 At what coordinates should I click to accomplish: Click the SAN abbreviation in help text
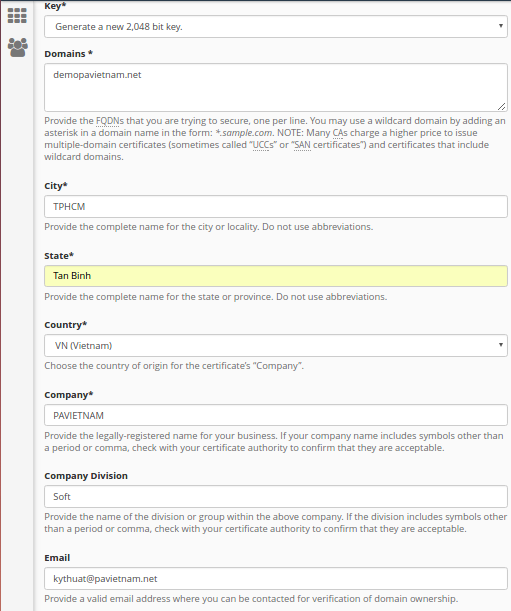point(302,145)
